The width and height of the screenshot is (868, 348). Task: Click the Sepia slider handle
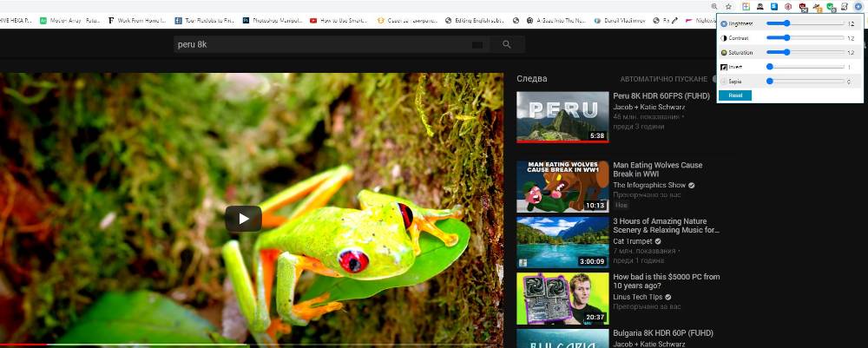point(769,81)
